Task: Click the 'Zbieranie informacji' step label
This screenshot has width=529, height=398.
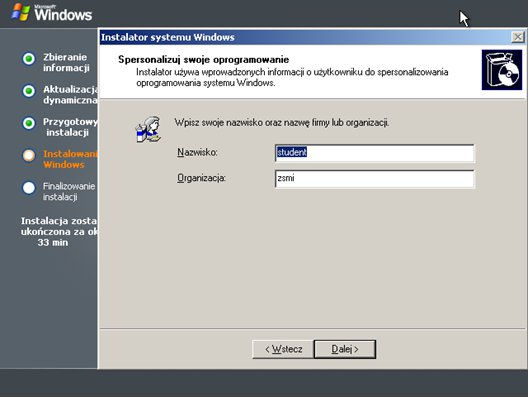Action: click(x=66, y=62)
